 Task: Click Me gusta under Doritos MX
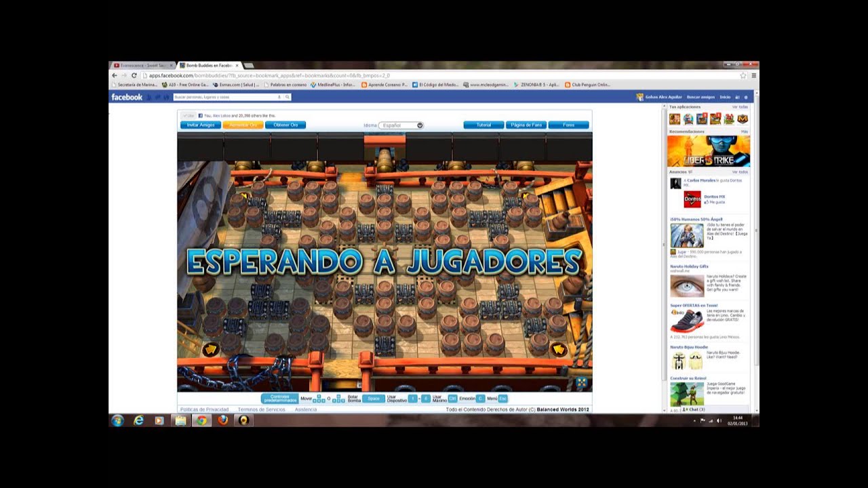pyautogui.click(x=715, y=202)
